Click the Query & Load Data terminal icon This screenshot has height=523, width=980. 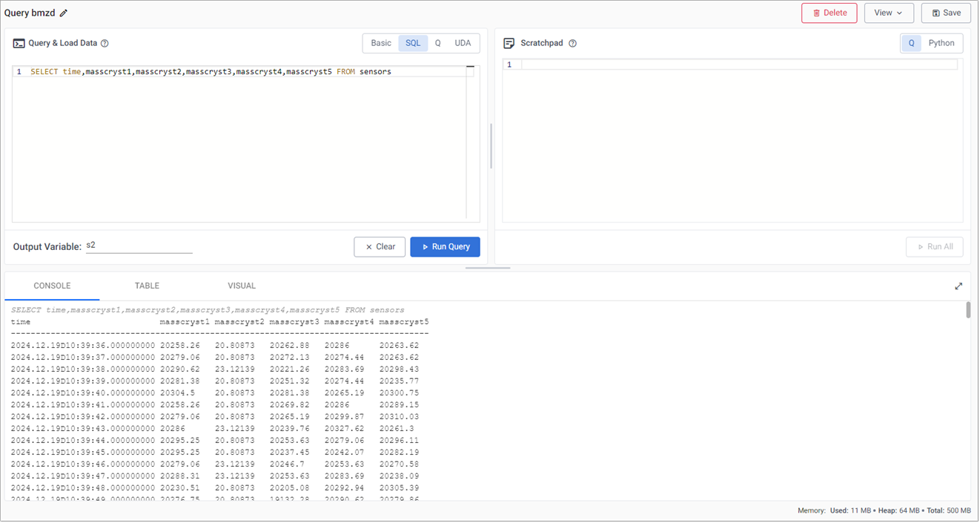[x=19, y=43]
